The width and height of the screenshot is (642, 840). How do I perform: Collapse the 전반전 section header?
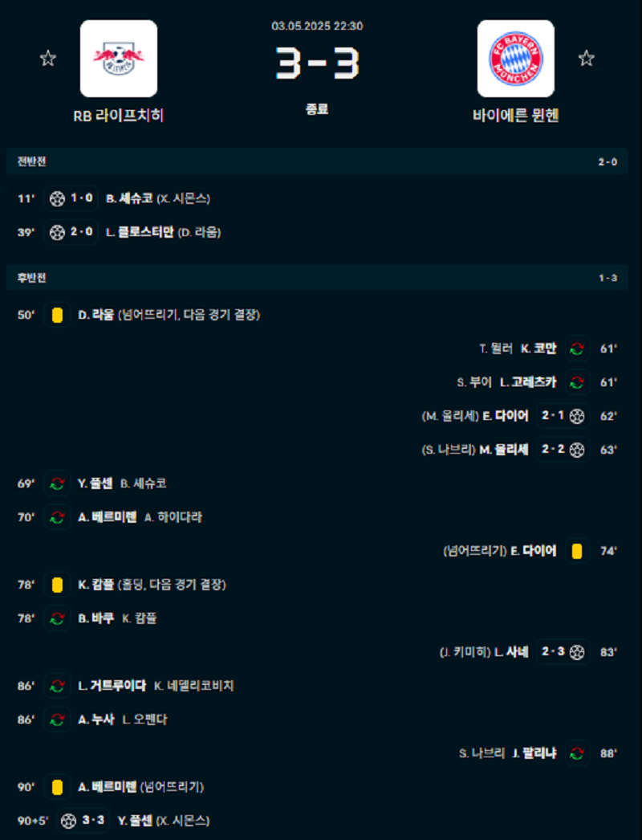(321, 161)
